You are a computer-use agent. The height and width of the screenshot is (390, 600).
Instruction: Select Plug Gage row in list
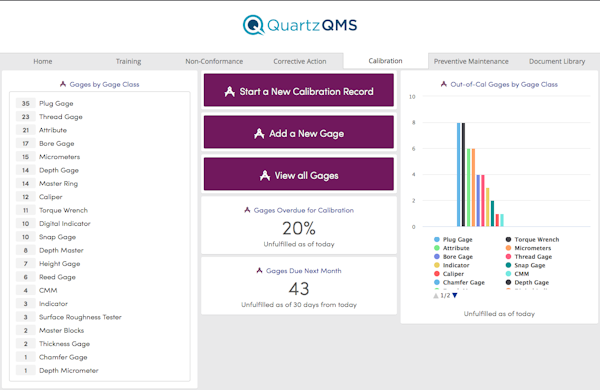point(99,103)
